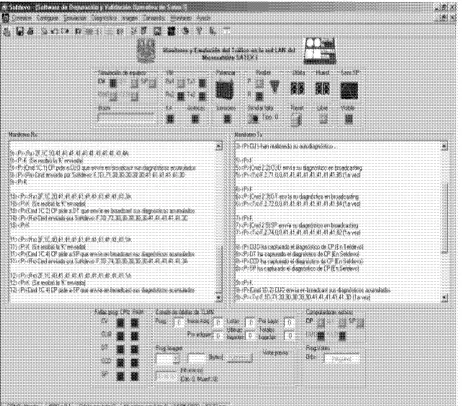Toggle the Gráficas indicator
Viewport: 462px width, 406px height.
[x=195, y=119]
